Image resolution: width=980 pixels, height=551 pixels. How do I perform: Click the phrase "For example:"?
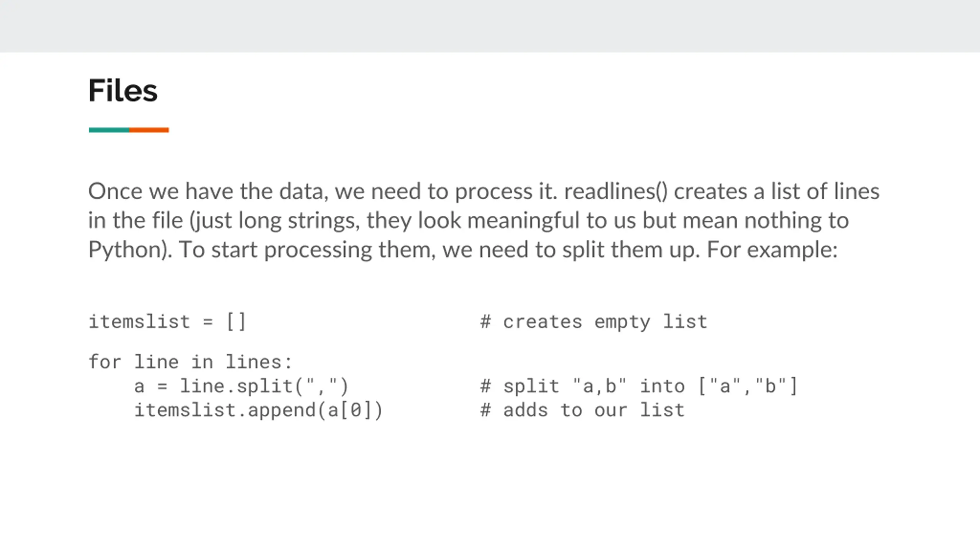(x=772, y=249)
